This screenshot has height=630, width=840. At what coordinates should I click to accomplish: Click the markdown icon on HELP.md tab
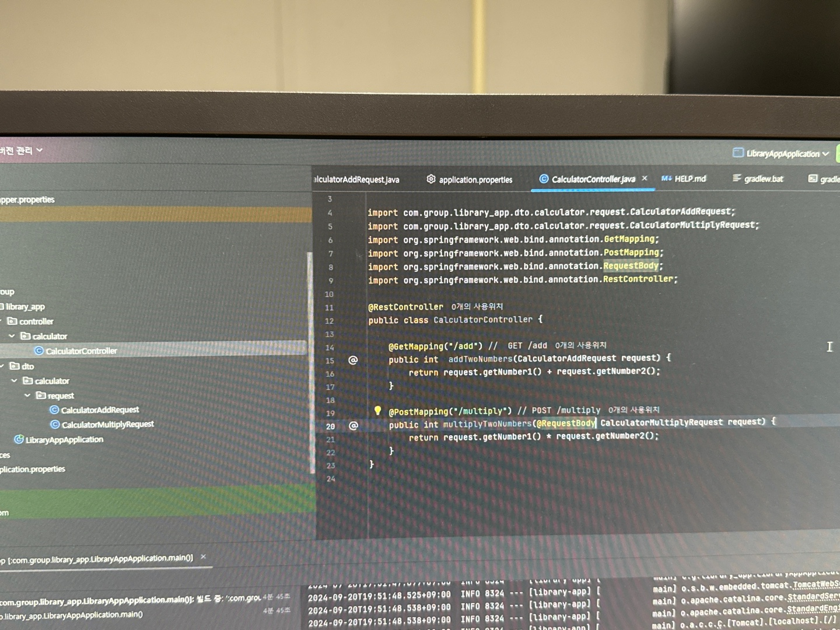pos(666,178)
